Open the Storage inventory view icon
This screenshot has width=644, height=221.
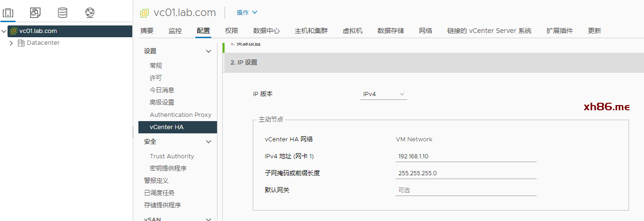click(x=62, y=13)
